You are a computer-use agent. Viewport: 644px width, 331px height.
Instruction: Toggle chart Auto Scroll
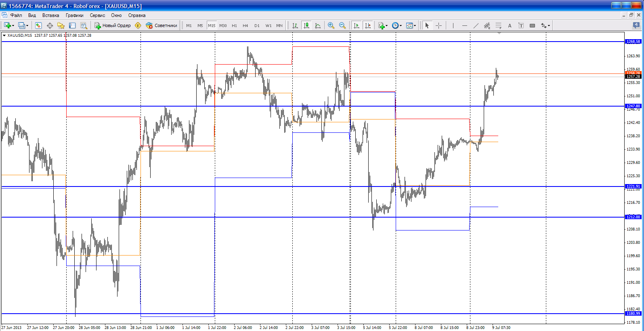356,25
